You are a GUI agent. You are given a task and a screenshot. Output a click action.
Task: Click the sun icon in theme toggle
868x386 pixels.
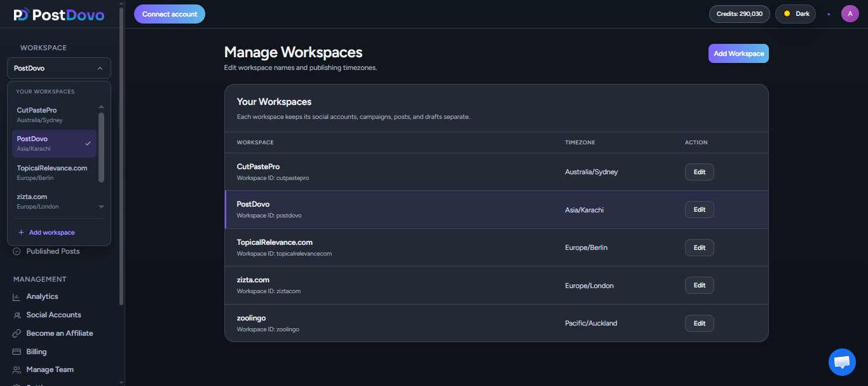tap(787, 13)
